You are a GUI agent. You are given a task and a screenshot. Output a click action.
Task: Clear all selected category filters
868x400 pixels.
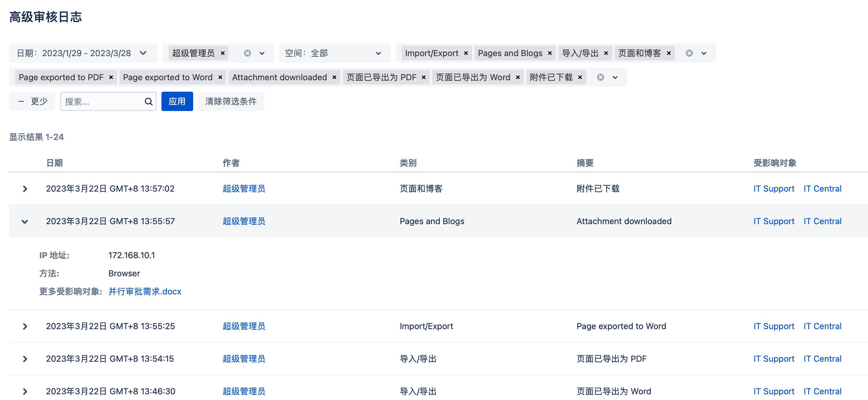pos(689,53)
